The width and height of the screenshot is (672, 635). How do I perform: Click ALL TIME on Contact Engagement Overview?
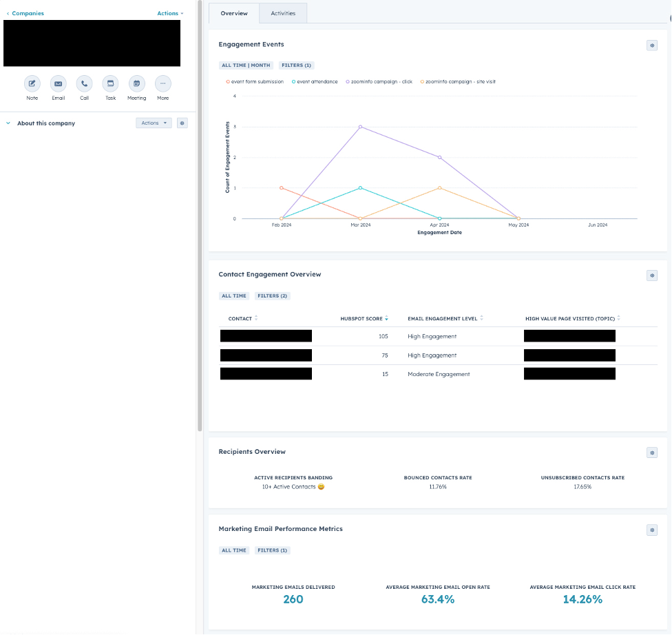[234, 296]
